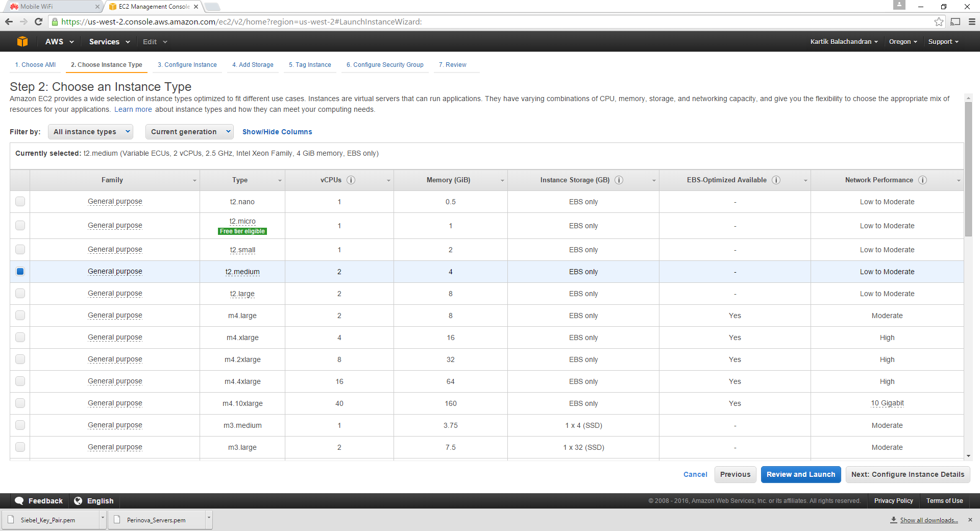Expand the Services dropdown
980x531 pixels.
point(109,42)
